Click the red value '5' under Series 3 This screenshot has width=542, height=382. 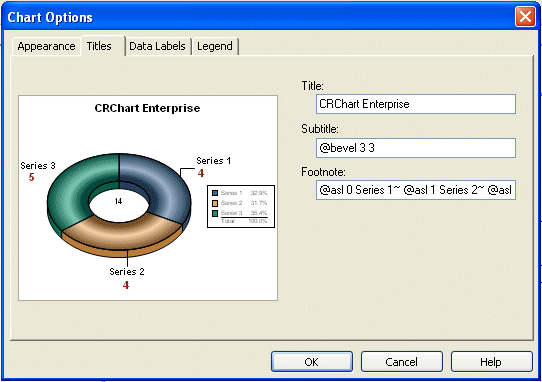[x=31, y=177]
